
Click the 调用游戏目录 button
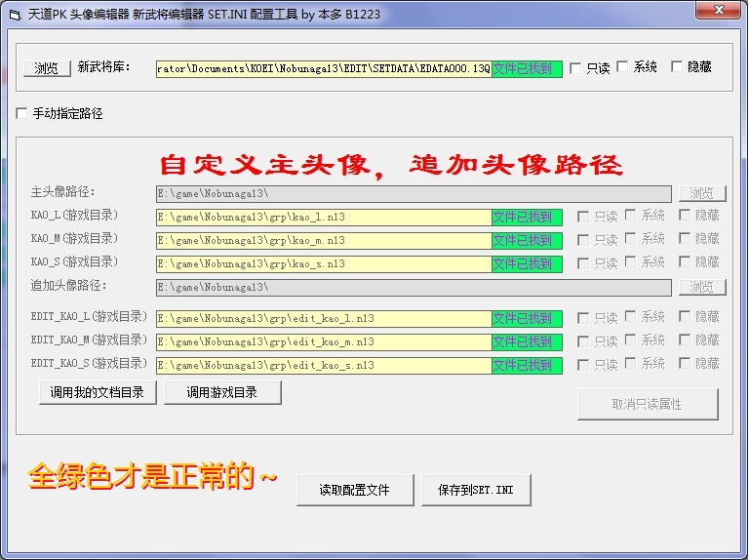pyautogui.click(x=223, y=392)
